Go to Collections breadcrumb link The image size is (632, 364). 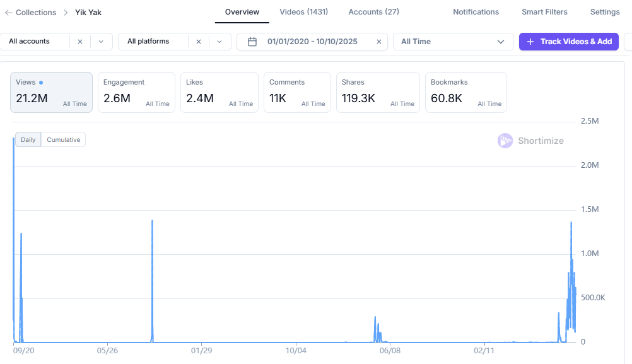[x=35, y=13]
